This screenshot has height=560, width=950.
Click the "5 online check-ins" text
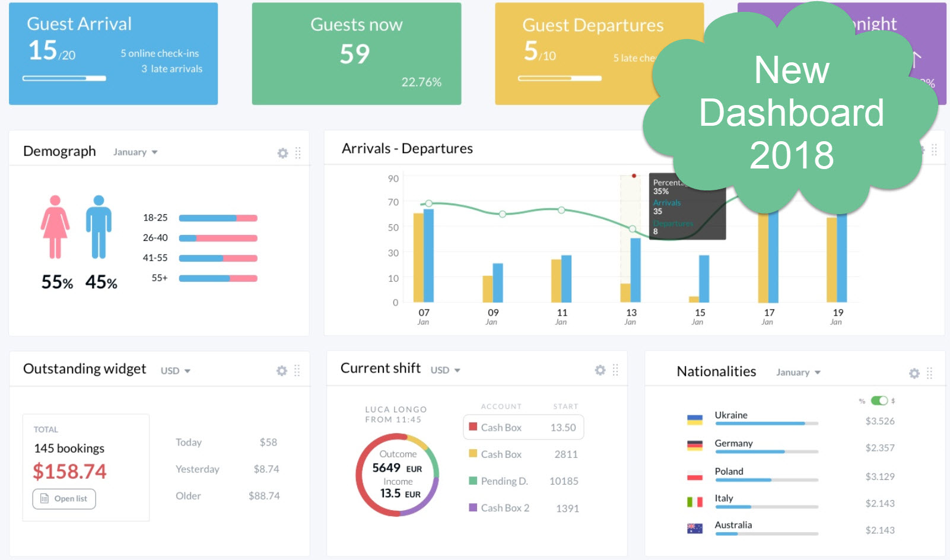pos(160,53)
